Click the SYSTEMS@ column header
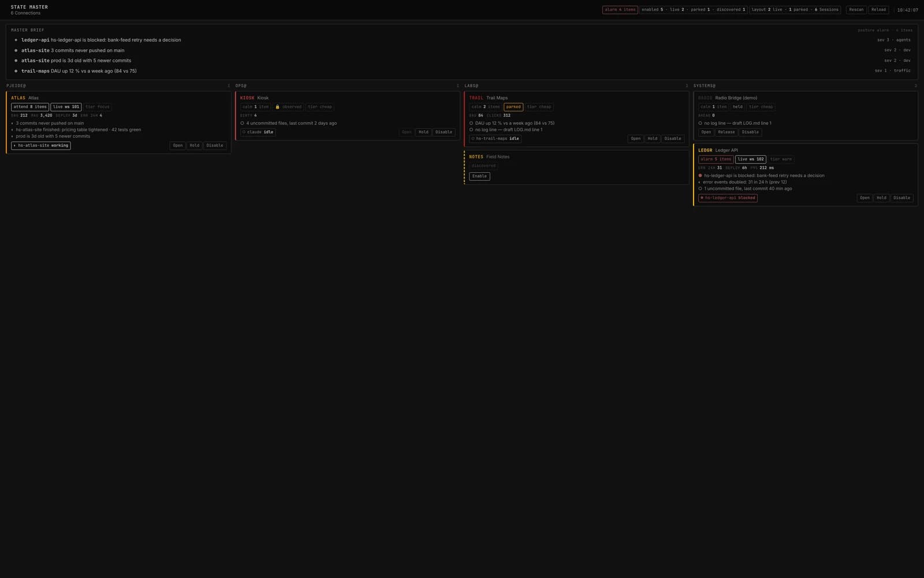The height and width of the screenshot is (578, 924). tap(705, 86)
